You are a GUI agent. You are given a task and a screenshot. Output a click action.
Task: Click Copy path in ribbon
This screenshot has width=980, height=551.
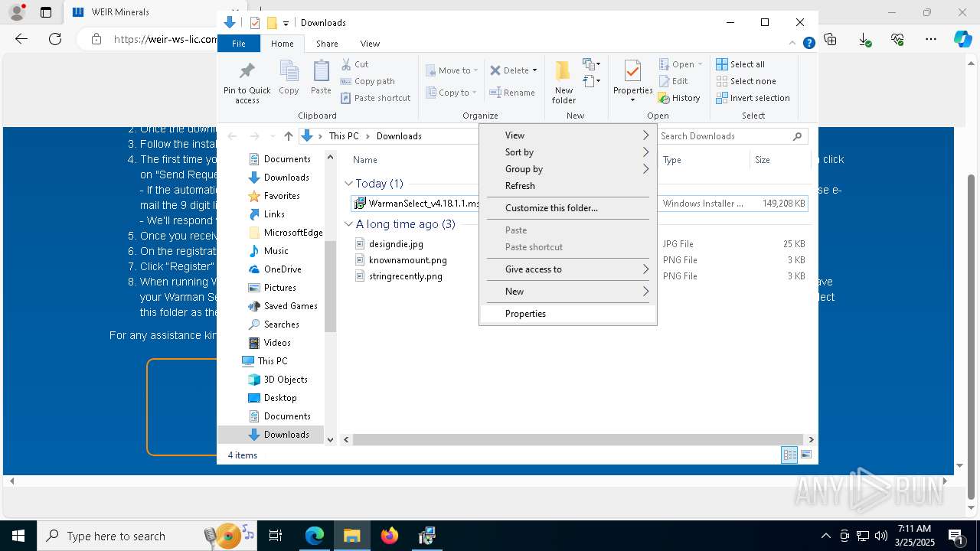tap(367, 81)
